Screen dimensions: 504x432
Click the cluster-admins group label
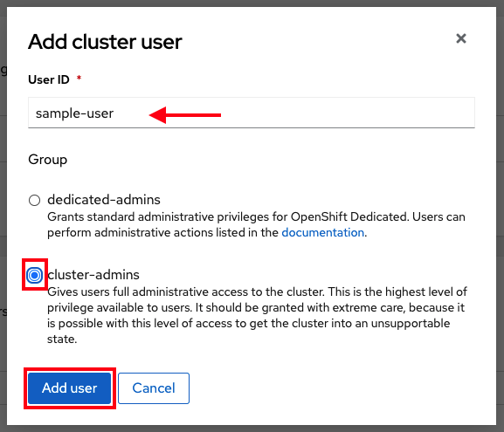pos(93,275)
